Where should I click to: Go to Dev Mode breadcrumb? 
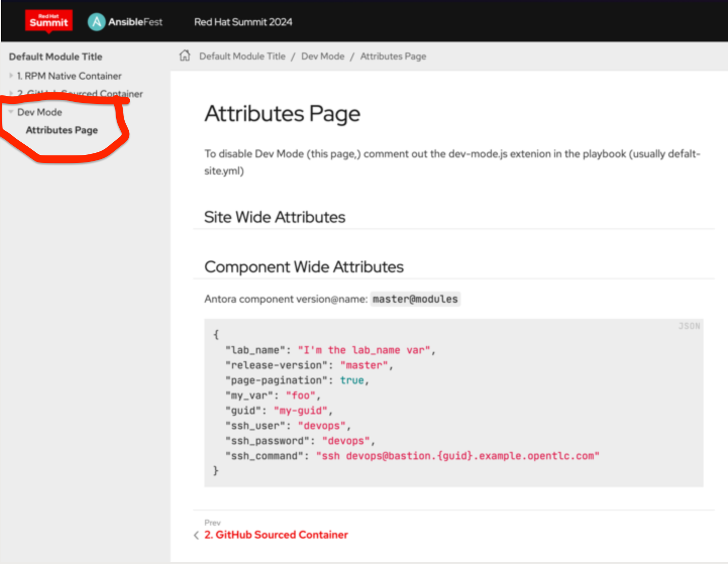323,56
